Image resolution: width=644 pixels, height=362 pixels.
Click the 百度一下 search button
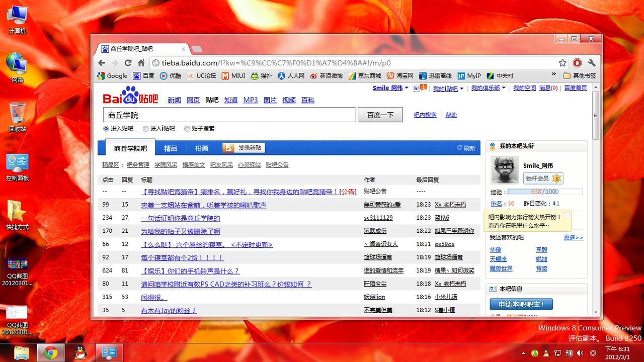380,115
